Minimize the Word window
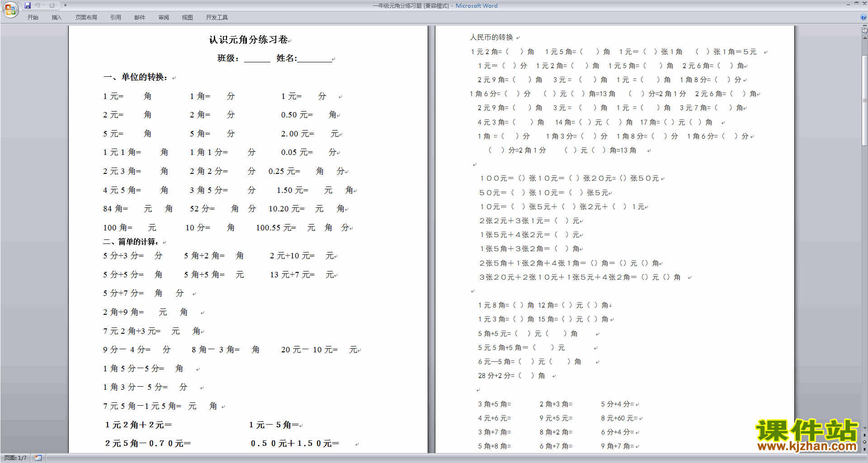Screen dimensions: 868x463 848,4
